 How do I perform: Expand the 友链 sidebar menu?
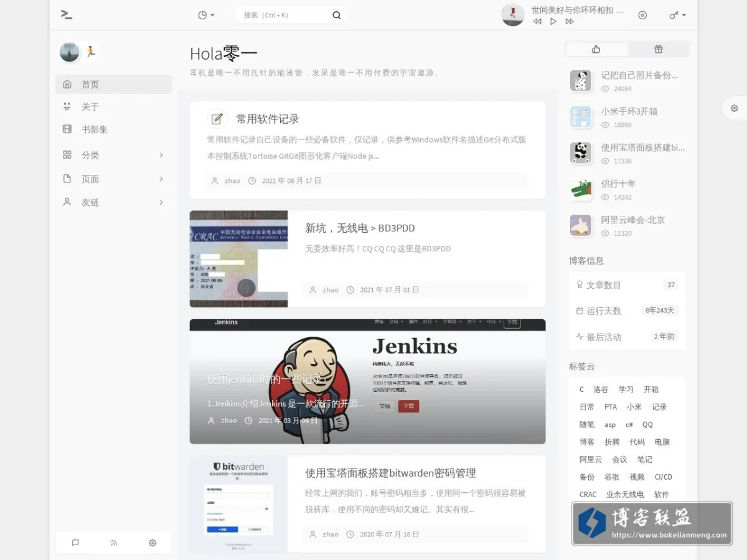(113, 202)
